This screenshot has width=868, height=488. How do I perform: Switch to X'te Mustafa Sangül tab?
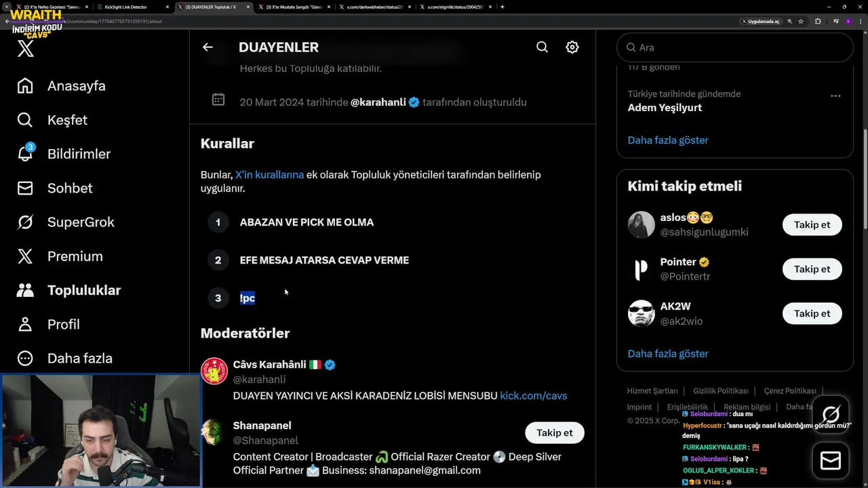tap(293, 7)
